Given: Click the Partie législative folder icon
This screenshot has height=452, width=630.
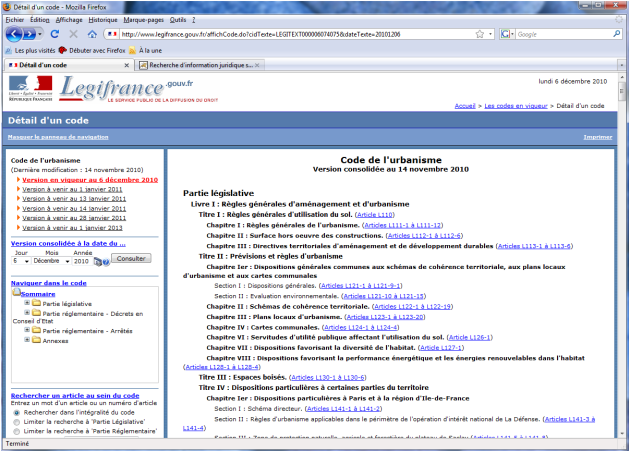Looking at the screenshot, I should pyautogui.click(x=37, y=303).
